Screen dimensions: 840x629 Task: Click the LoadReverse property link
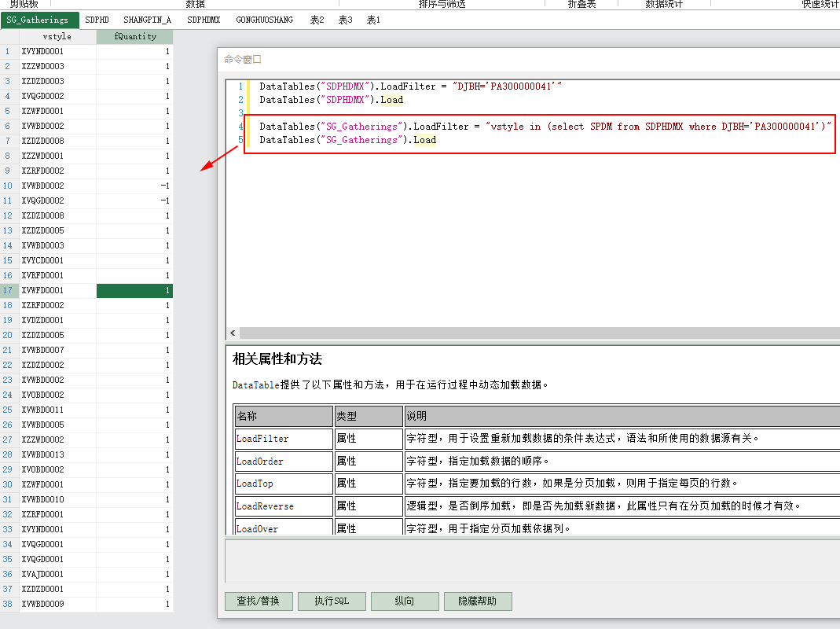[x=265, y=506]
